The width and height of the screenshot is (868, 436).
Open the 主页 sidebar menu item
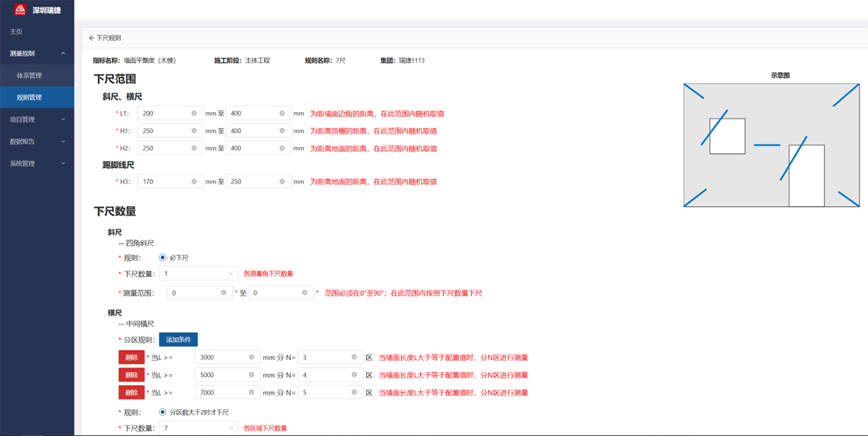(x=14, y=32)
